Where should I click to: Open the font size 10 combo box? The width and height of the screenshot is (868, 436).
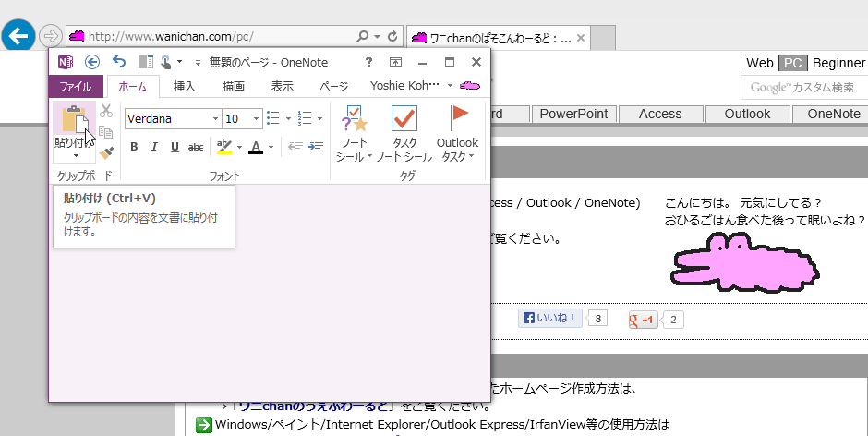[243, 118]
